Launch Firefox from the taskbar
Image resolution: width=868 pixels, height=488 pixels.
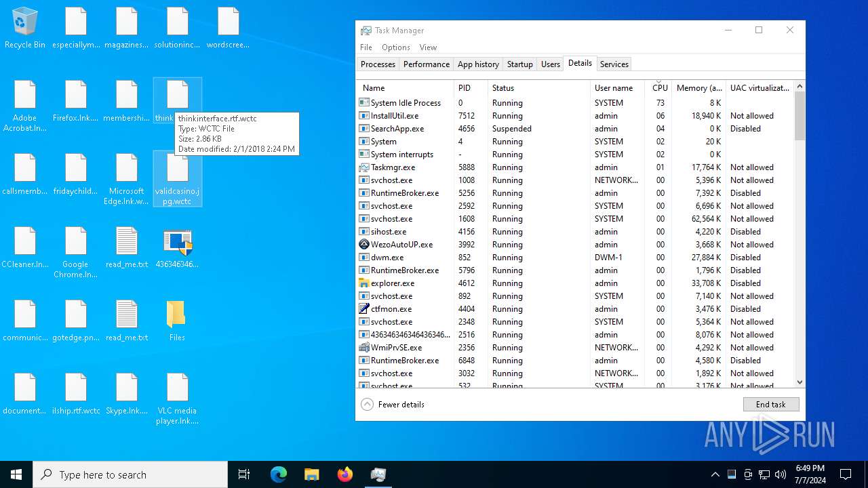tap(345, 474)
